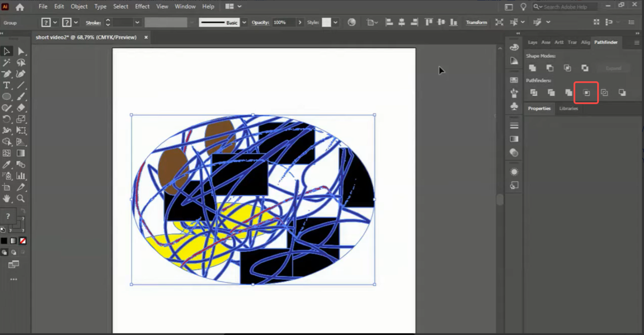Click the Transform link in control bar
Viewport: 644px width, 335px height.
(x=476, y=22)
